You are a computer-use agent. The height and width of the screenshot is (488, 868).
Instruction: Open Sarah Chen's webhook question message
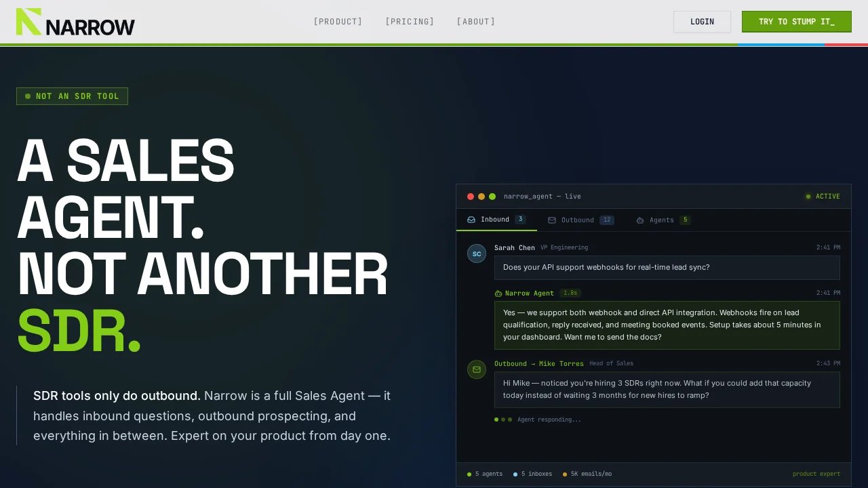coord(667,268)
